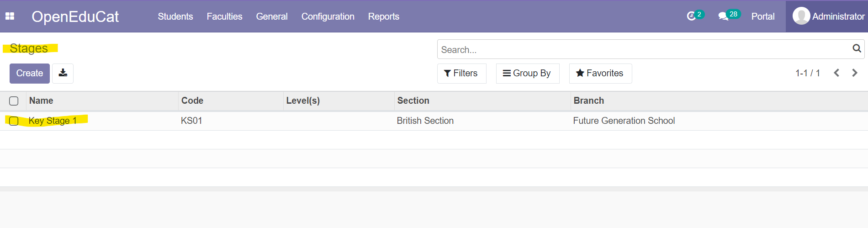868x228 pixels.
Task: Open the Portal link
Action: 763,16
